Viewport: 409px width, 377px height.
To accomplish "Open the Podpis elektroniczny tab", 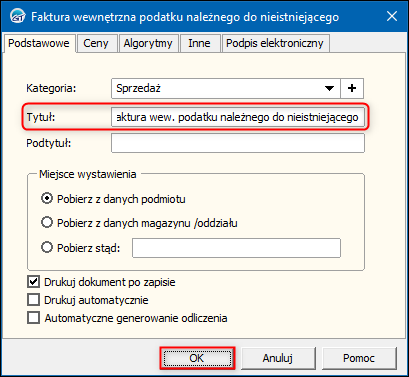I will pyautogui.click(x=275, y=43).
